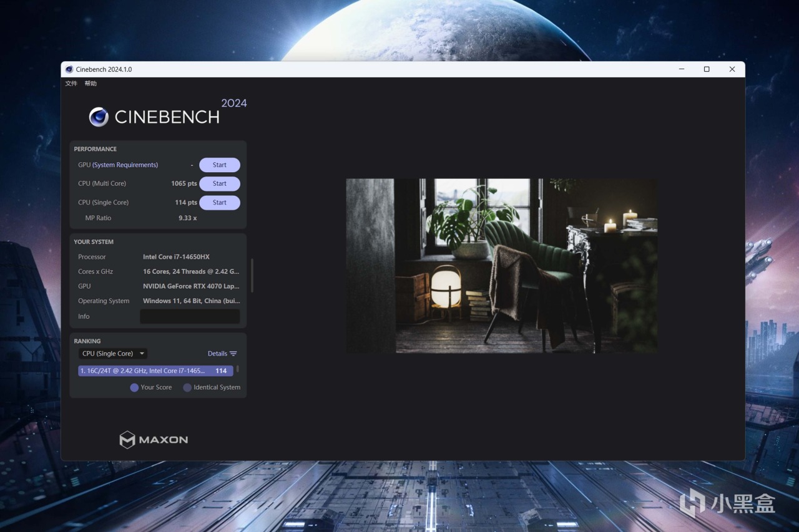Click the rendered room scene preview

pyautogui.click(x=502, y=266)
